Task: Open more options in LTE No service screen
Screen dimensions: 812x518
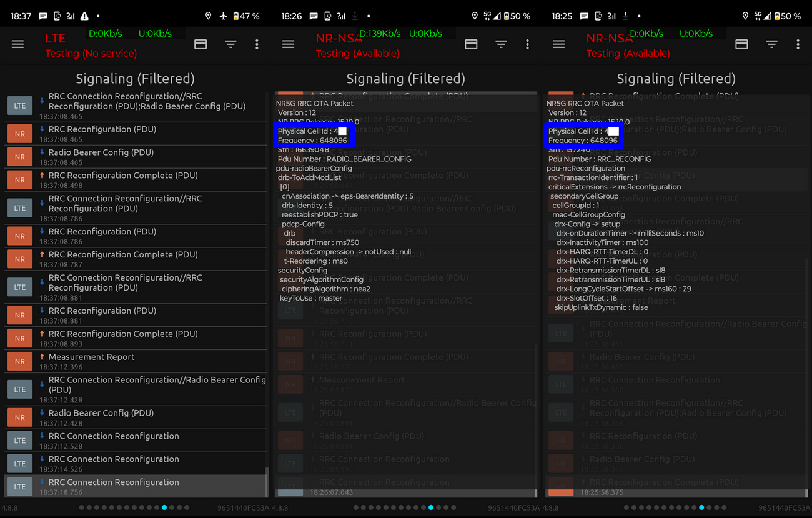Action: [257, 44]
